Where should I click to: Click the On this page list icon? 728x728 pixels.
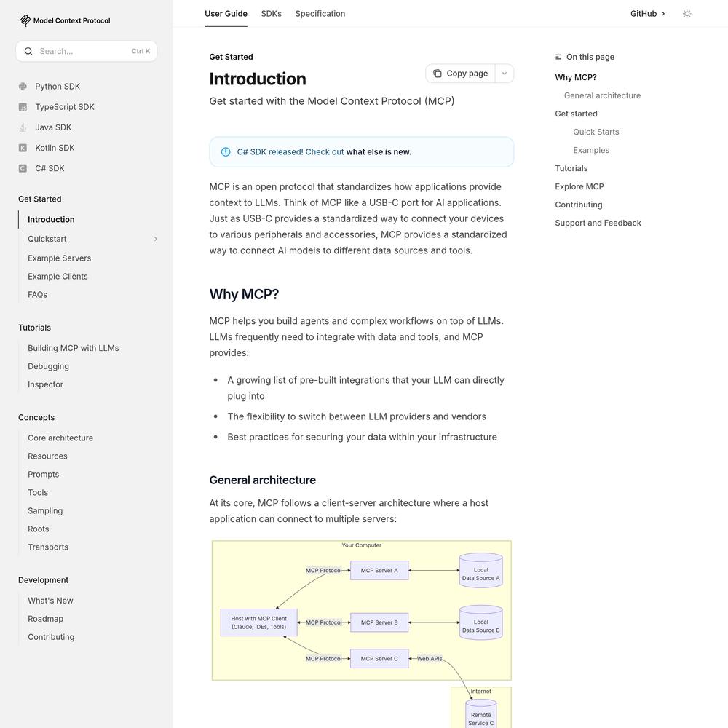tap(558, 57)
